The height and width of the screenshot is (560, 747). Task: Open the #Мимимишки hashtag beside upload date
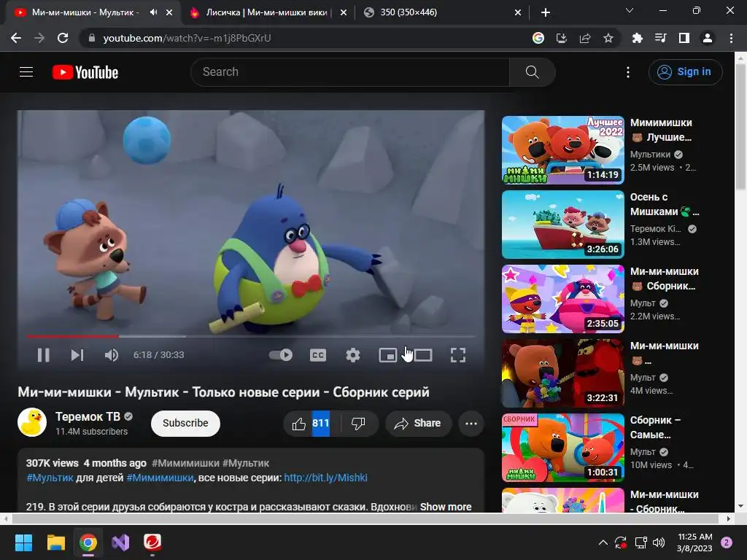(x=185, y=463)
